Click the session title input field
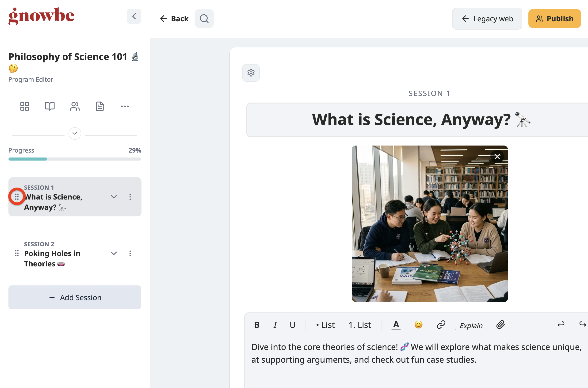 (417, 120)
